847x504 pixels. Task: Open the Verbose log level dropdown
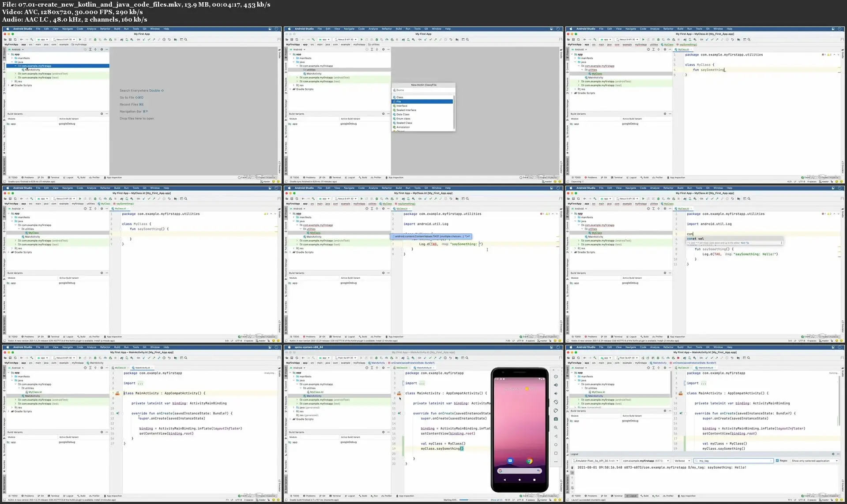(682, 461)
